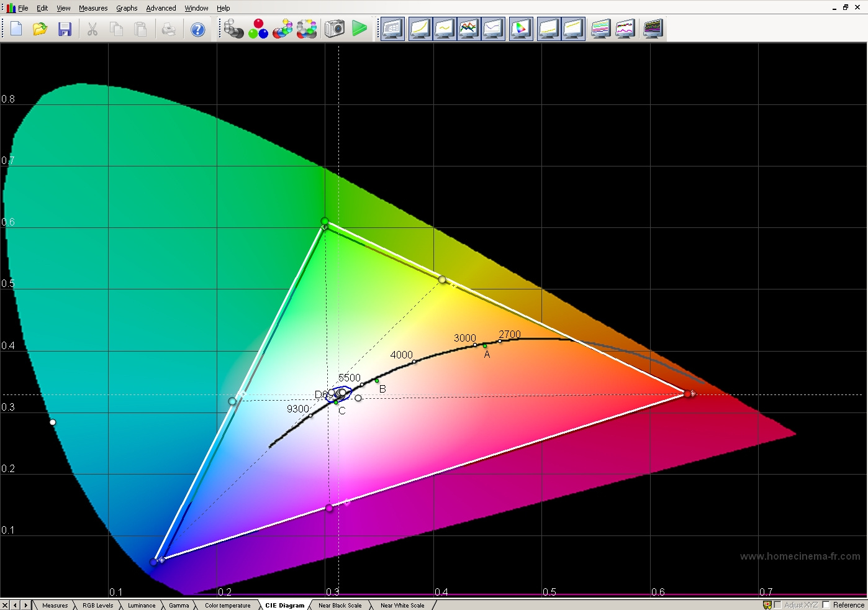
Task: Show the CIE diagram with the gamut triangle monitor icon
Action: click(521, 29)
